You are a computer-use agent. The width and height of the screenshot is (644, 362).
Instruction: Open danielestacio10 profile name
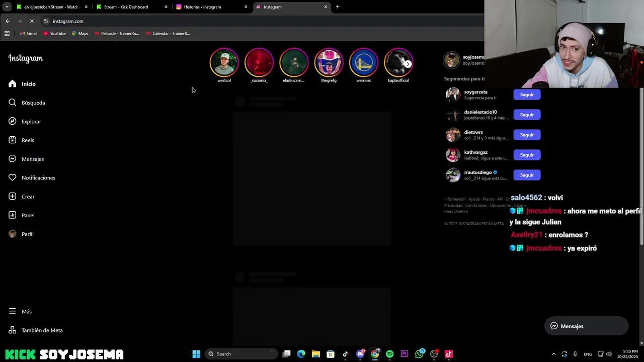click(x=480, y=112)
